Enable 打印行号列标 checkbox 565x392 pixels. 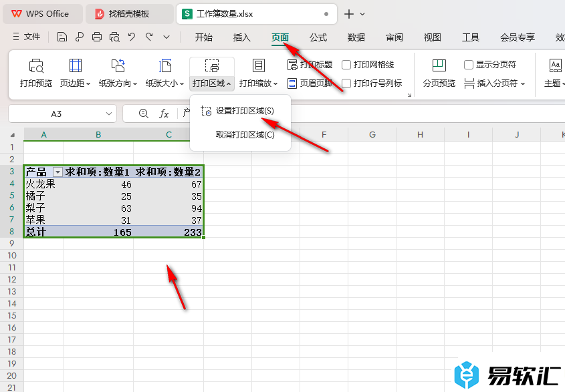(346, 83)
